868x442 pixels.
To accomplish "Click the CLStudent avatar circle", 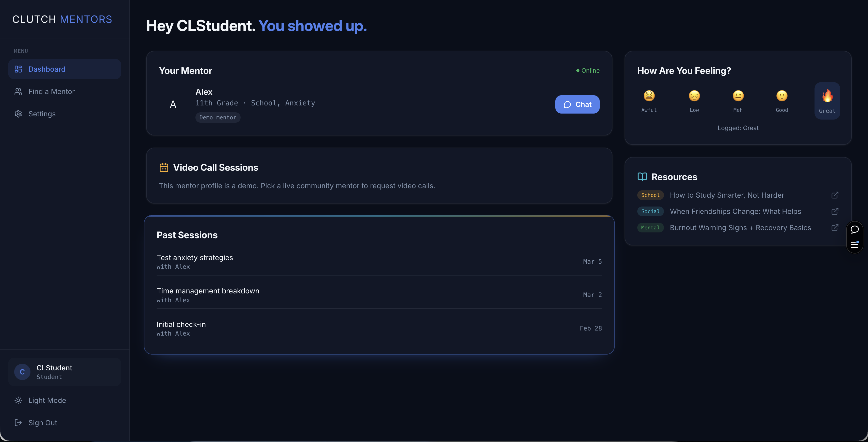I will point(22,372).
